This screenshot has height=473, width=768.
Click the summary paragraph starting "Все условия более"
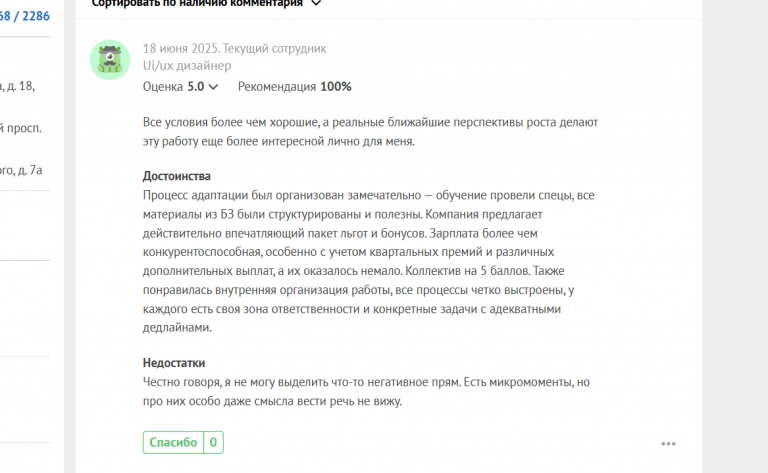(x=370, y=132)
